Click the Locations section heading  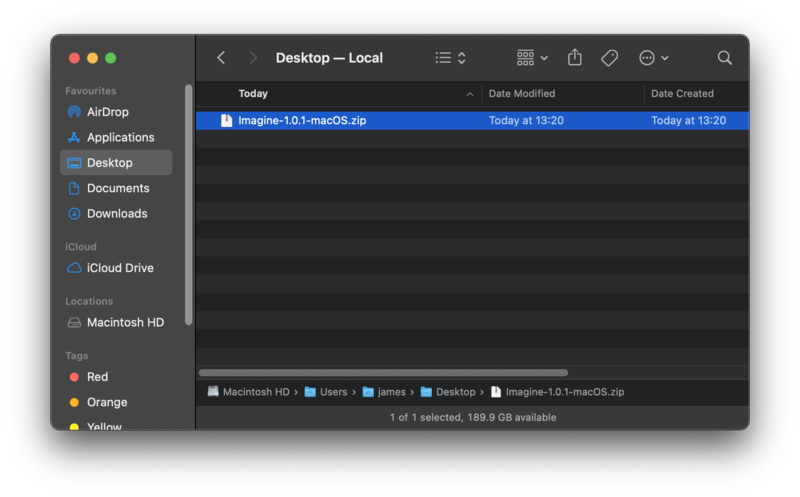coord(89,302)
